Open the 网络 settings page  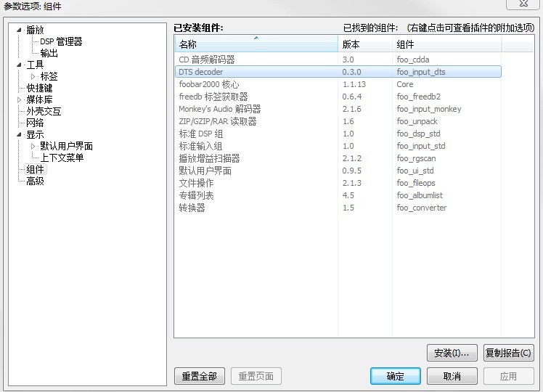[35, 123]
